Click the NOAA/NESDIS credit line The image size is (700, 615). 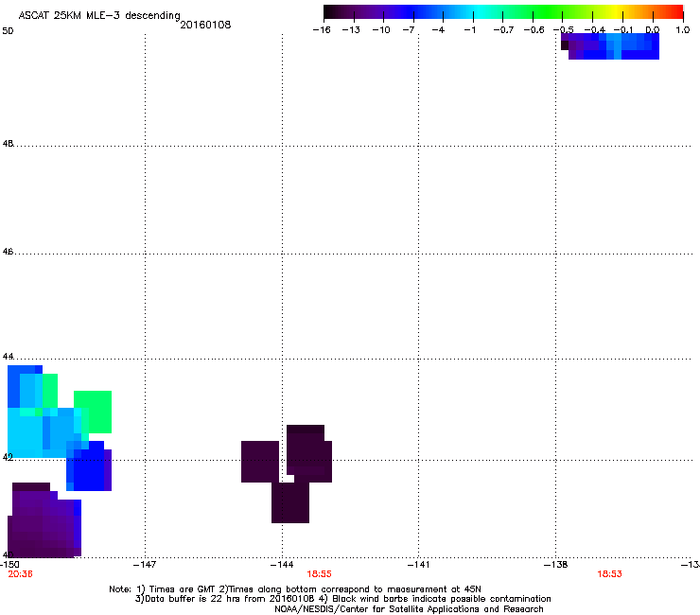[409, 609]
